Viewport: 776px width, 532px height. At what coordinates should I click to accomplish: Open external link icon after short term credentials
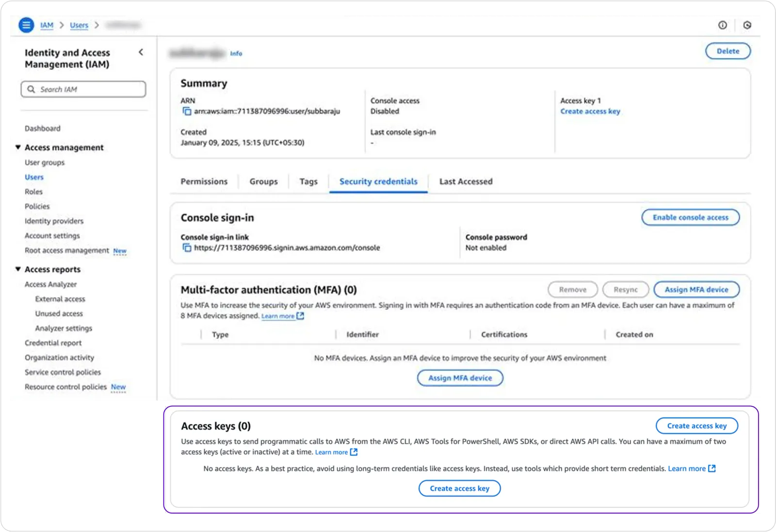712,468
